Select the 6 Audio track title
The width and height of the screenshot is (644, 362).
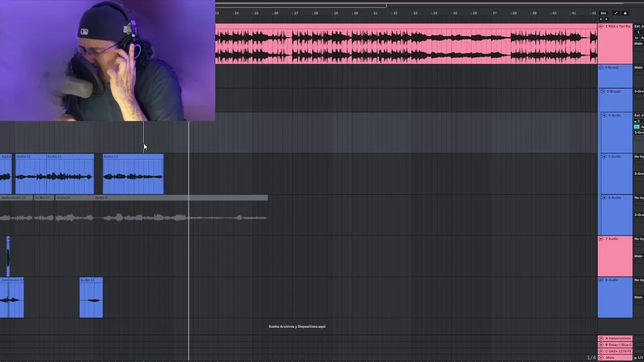point(615,198)
